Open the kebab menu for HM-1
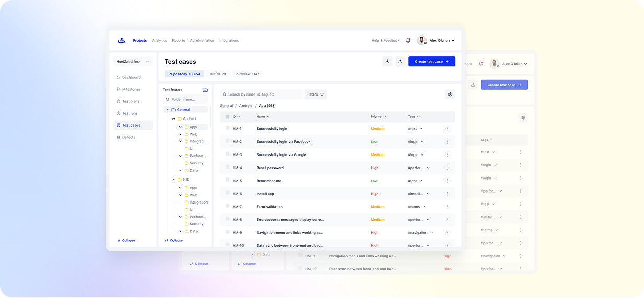644x298 pixels. [x=447, y=129]
